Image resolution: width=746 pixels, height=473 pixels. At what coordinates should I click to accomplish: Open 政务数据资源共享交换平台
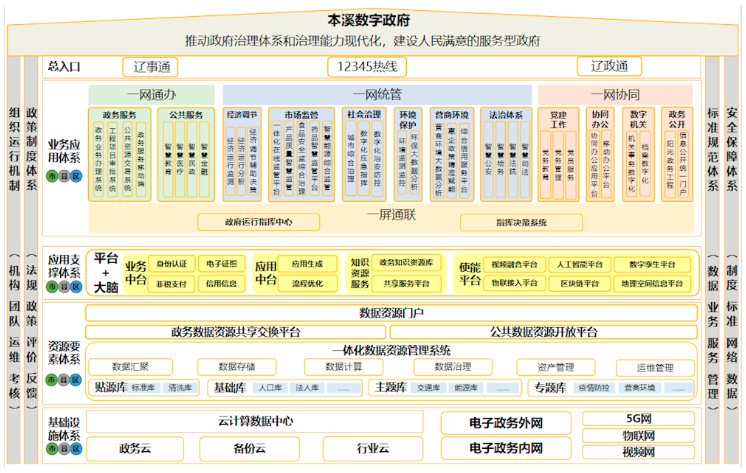(x=236, y=331)
